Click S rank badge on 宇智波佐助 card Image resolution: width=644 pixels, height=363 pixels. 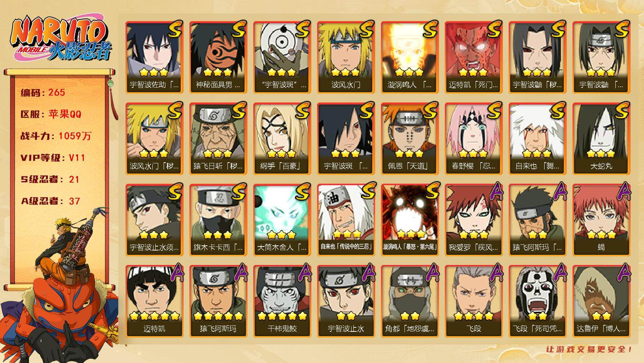pos(175,29)
